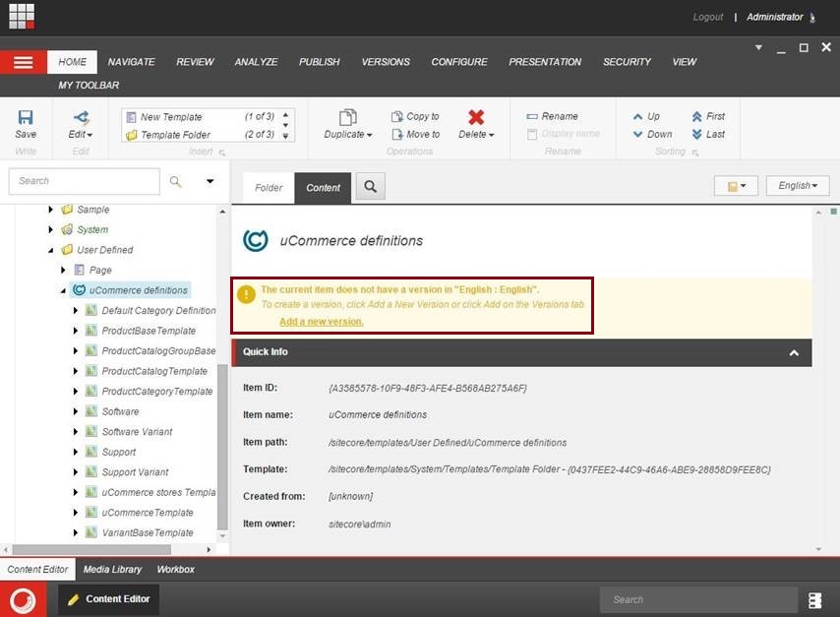
Task: Click the yellow warning exclamation icon
Action: (x=246, y=294)
